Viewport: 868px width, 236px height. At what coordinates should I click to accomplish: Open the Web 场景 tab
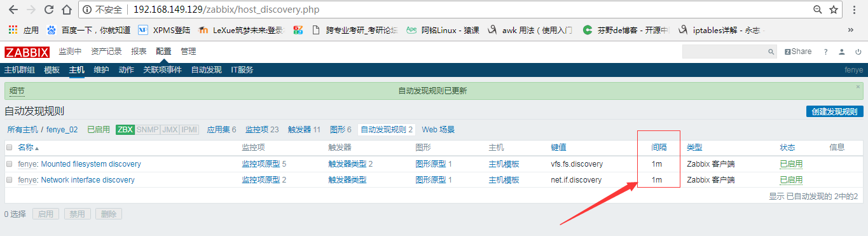[438, 130]
